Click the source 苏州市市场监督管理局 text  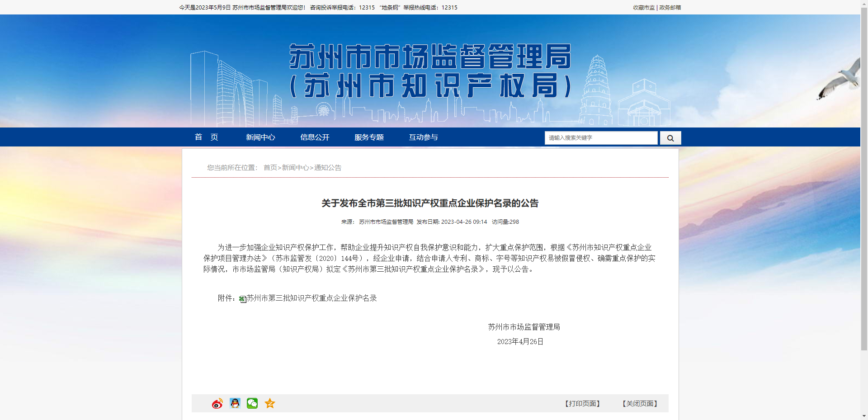tap(386, 222)
